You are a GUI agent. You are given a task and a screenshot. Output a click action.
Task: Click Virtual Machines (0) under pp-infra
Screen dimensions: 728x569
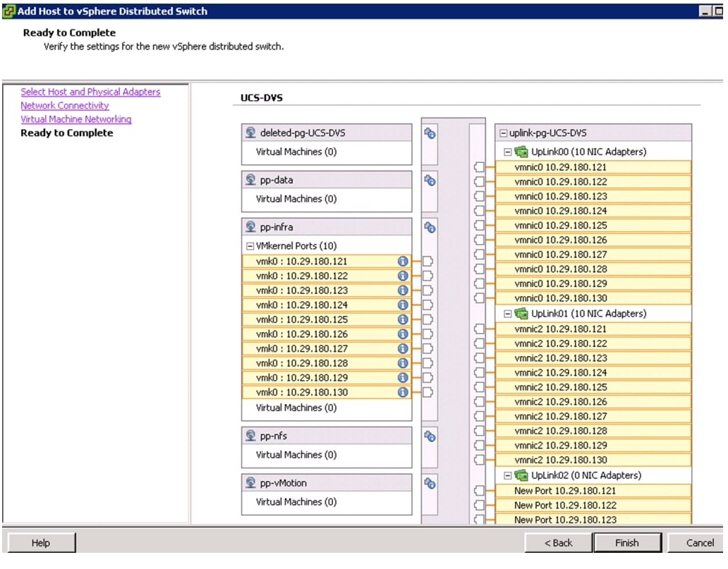click(x=296, y=408)
